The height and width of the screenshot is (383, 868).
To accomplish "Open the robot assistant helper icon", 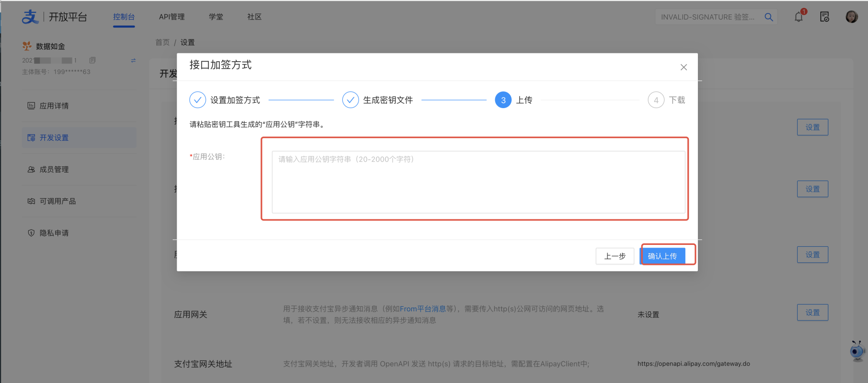I will click(x=857, y=351).
